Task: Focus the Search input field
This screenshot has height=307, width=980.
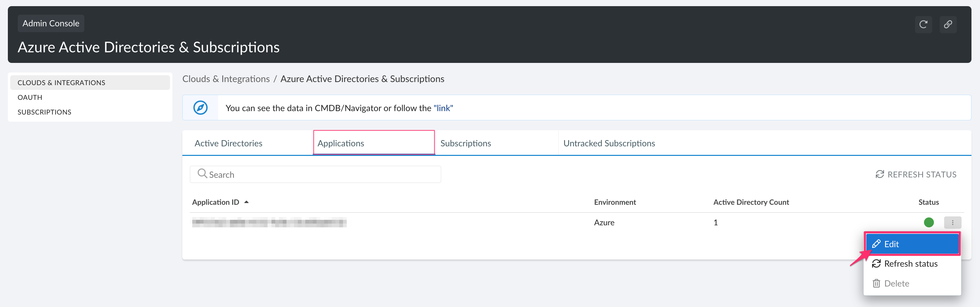Action: tap(323, 174)
